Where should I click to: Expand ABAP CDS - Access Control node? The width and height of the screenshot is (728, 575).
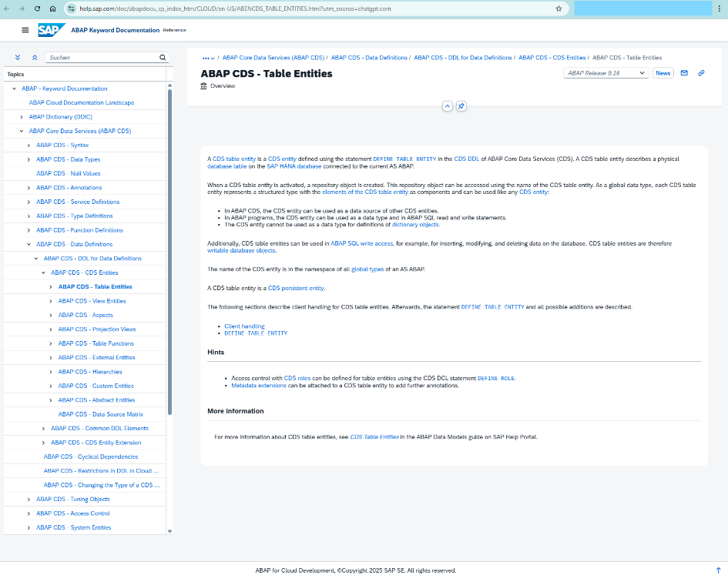29,513
